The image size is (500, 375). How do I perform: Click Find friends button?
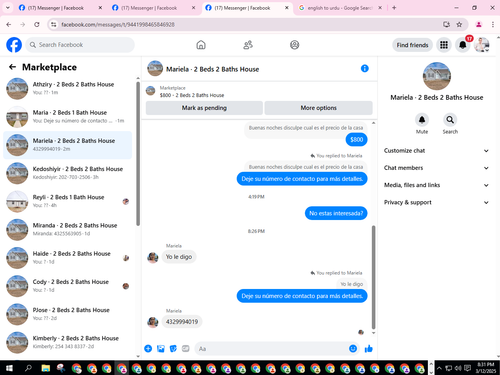coord(412,45)
